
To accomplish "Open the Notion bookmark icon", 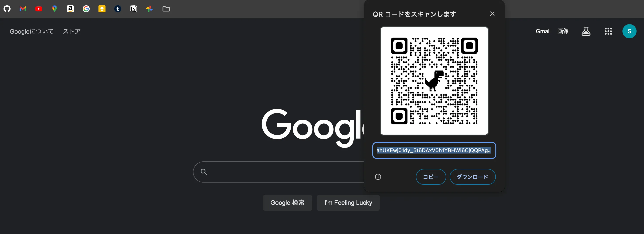I will click(133, 9).
